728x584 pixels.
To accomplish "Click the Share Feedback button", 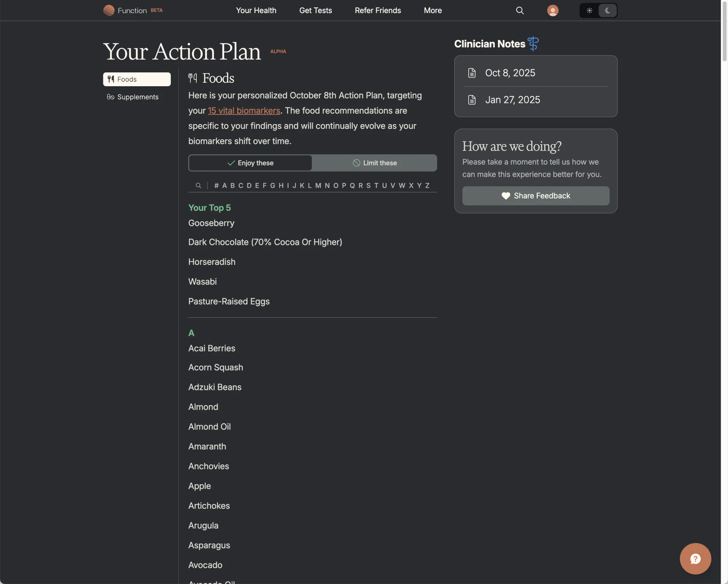I will pyautogui.click(x=535, y=196).
